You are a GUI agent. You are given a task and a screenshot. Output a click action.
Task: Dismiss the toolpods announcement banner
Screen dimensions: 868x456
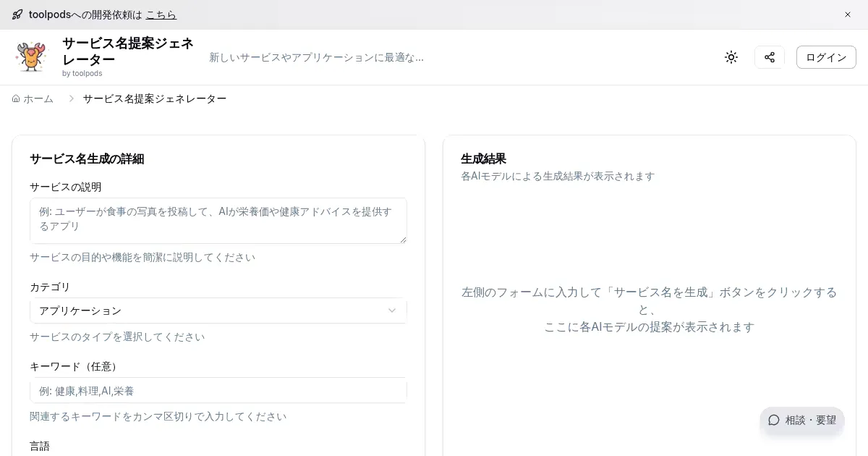pyautogui.click(x=848, y=14)
